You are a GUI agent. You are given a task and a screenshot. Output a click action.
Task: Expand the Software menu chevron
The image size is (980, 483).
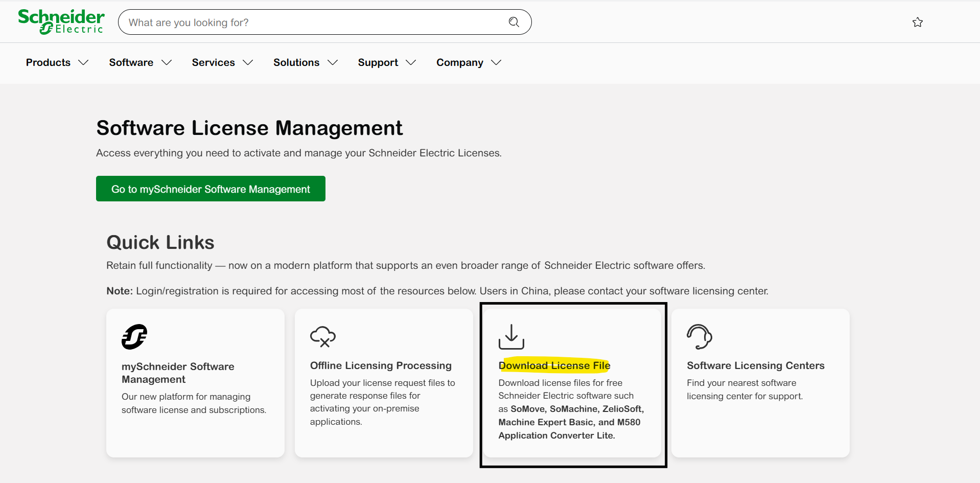coord(167,62)
